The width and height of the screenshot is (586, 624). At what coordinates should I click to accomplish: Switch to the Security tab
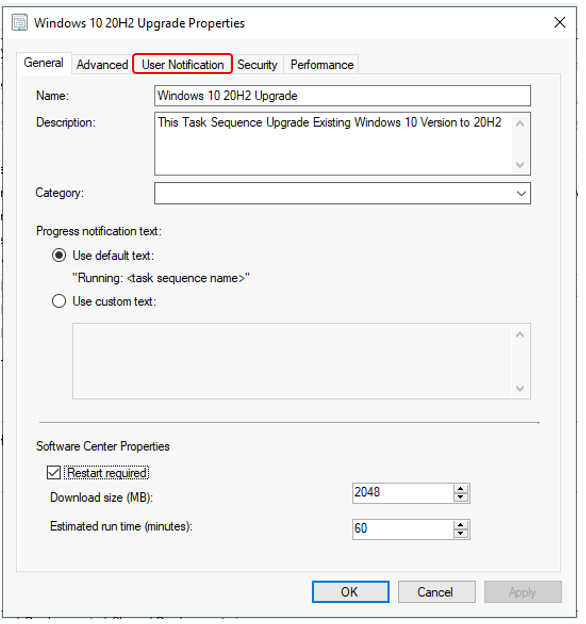click(257, 64)
